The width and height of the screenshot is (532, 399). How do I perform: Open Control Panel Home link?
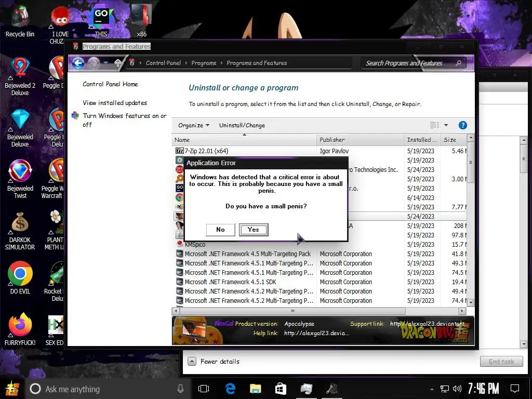pyautogui.click(x=110, y=84)
